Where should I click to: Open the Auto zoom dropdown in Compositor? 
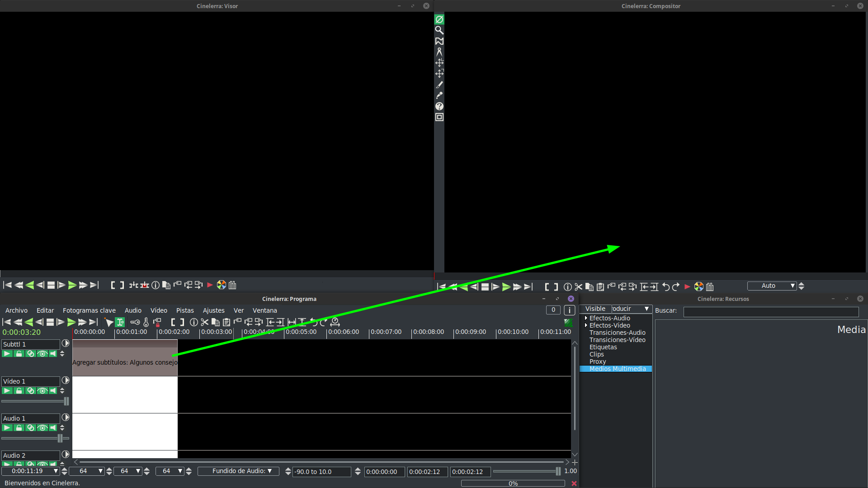(792, 286)
